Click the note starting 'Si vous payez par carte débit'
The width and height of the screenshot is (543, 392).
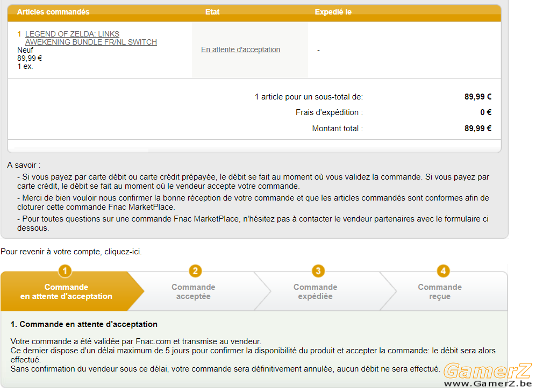point(253,181)
